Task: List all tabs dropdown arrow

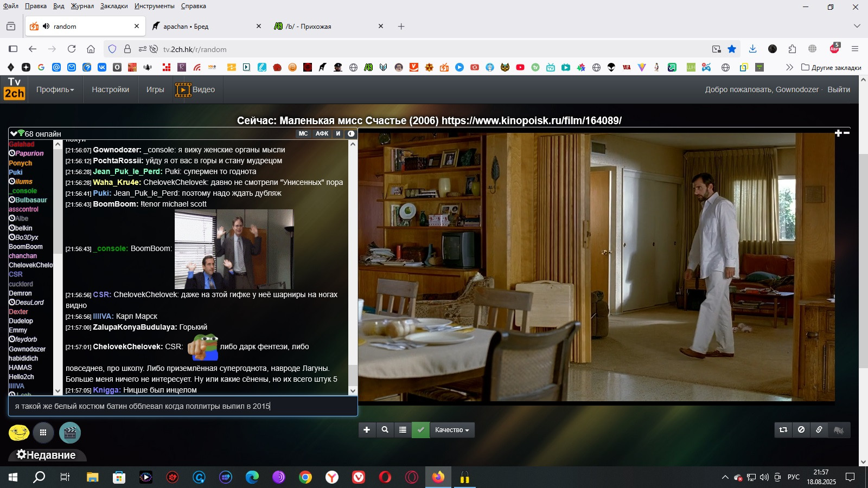Action: [857, 26]
